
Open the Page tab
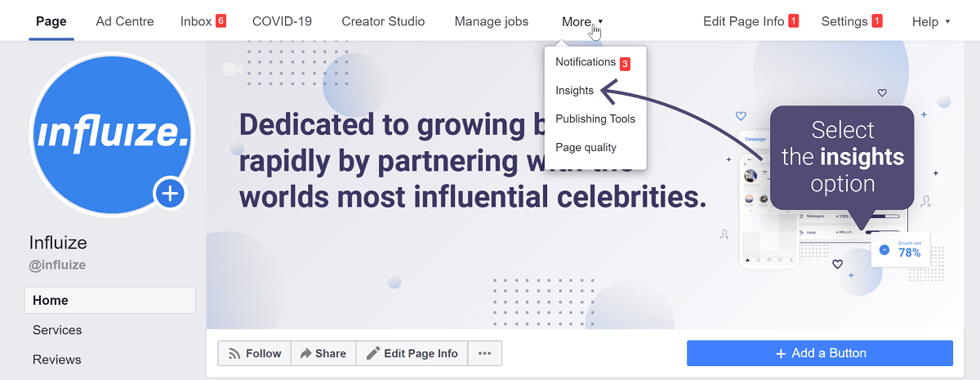click(51, 21)
